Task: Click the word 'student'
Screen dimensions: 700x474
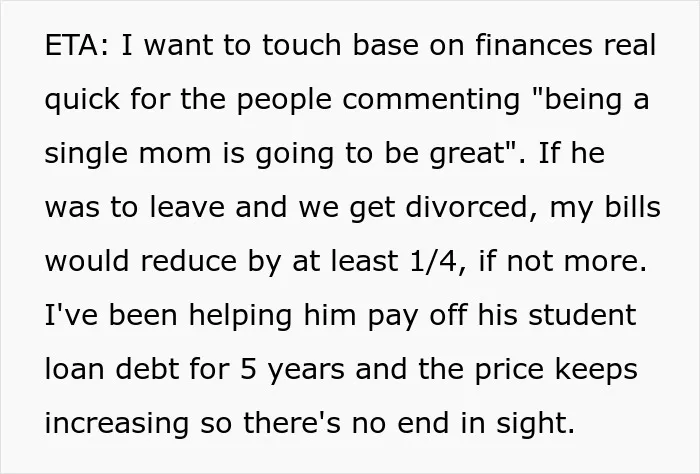Action: point(582,315)
